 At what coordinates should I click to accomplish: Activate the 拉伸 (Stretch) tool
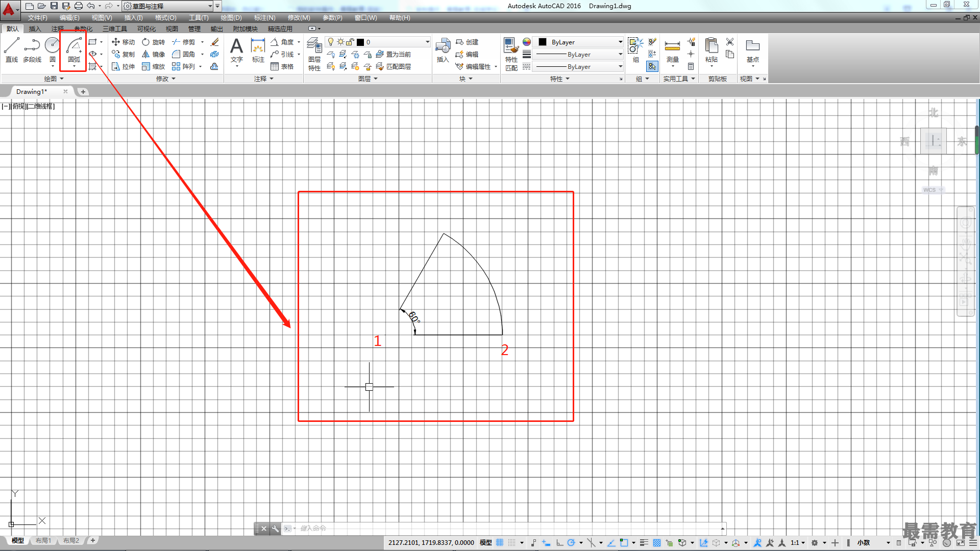[x=123, y=66]
